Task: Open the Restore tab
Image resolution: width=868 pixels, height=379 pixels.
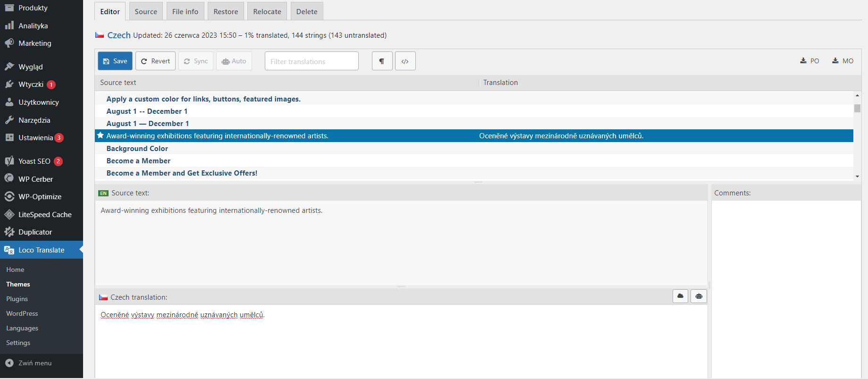Action: pos(226,11)
